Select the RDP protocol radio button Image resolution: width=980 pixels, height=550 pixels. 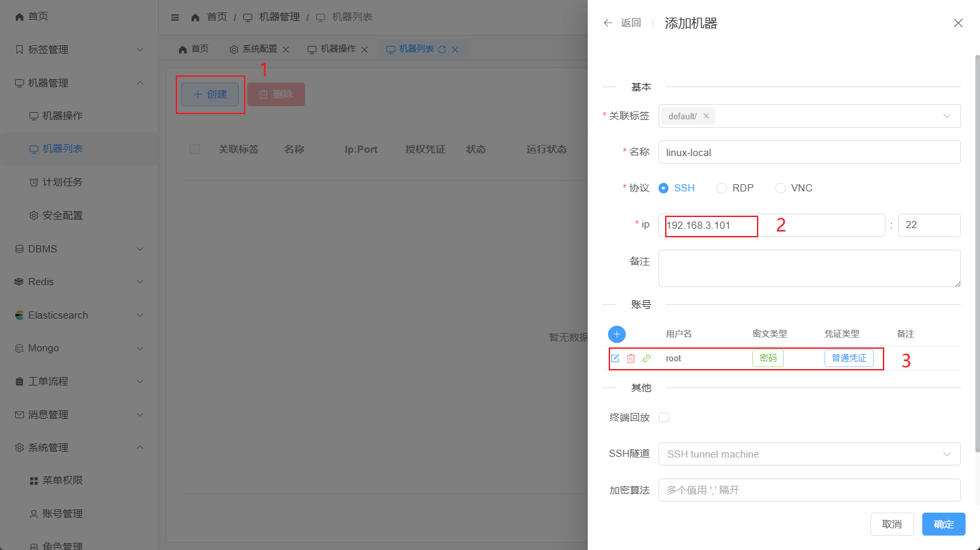(722, 188)
